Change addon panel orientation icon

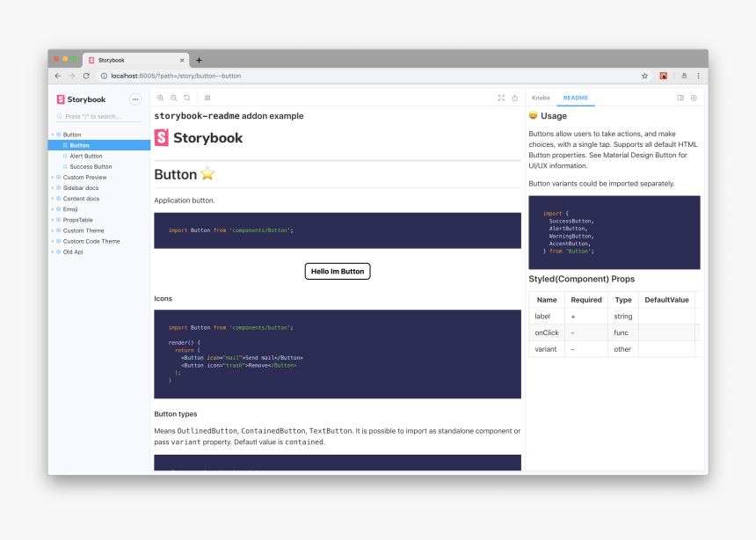point(680,98)
